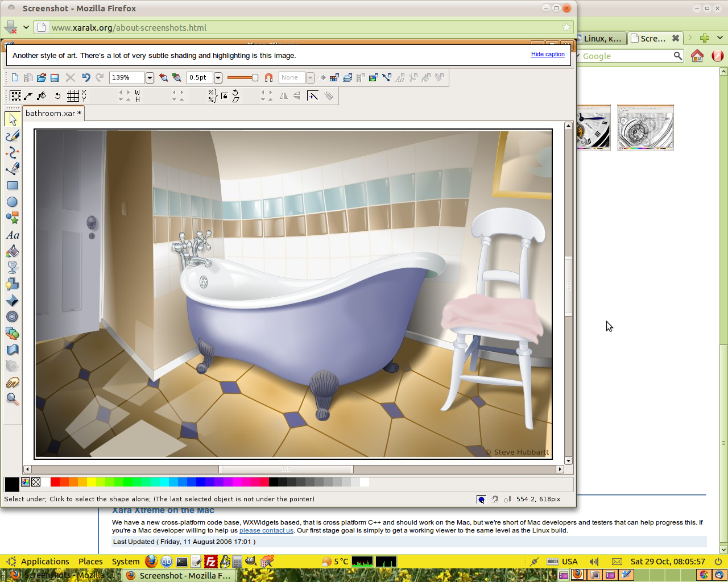Toggle the no-colour crosshatch swatch
The image size is (728, 582).
[36, 483]
